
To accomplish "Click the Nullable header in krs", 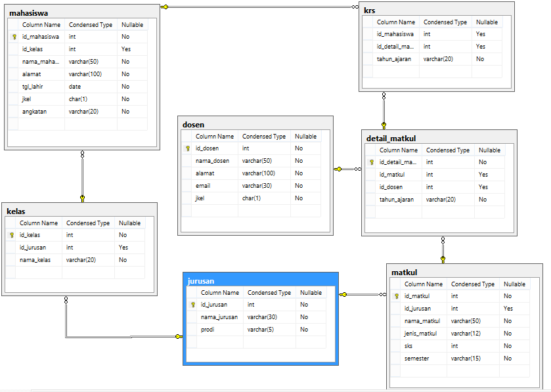I will (487, 22).
